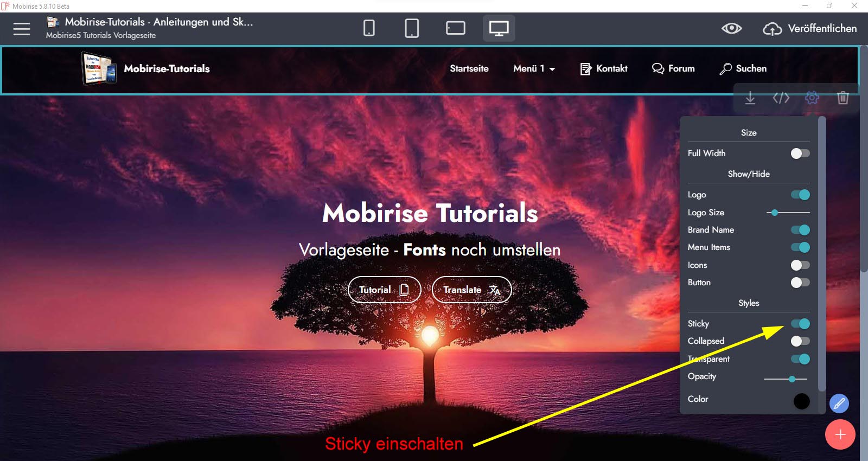Click the Veröffentlichen publish button
Image resolution: width=868 pixels, height=461 pixels.
pos(810,28)
